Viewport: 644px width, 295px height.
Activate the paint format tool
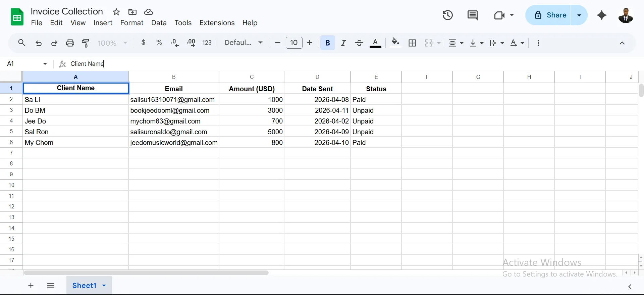pyautogui.click(x=86, y=43)
